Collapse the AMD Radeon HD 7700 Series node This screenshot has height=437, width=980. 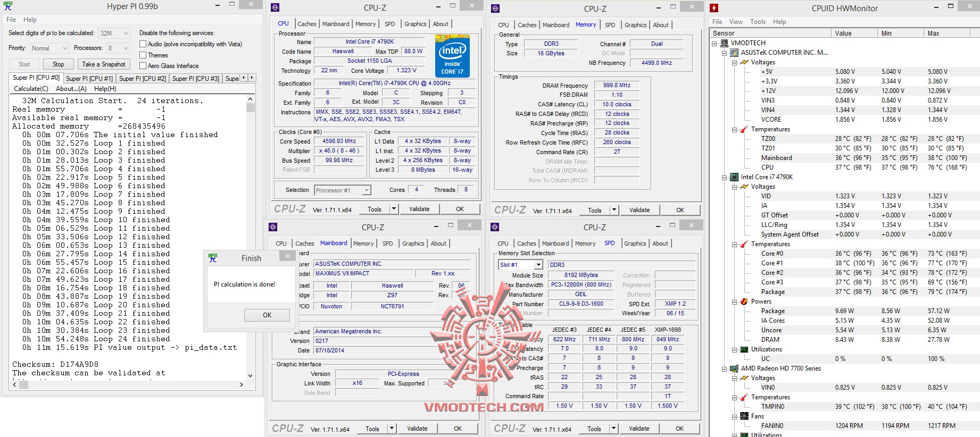(725, 369)
